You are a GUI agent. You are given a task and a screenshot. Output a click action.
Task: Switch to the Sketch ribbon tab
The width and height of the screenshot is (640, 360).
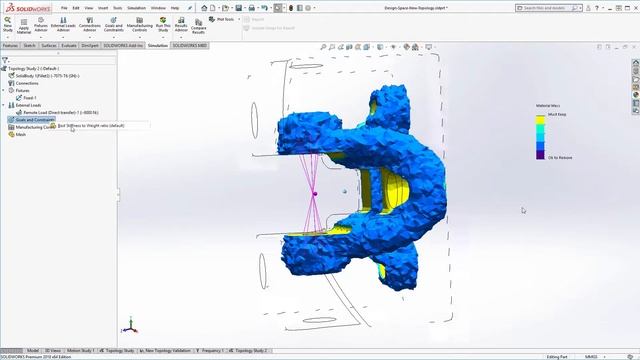pos(29,45)
